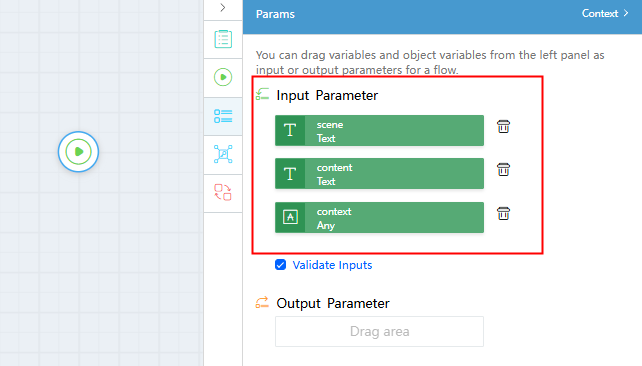Image resolution: width=642 pixels, height=366 pixels.
Task: Open the Params list sidebar icon
Action: [x=223, y=116]
